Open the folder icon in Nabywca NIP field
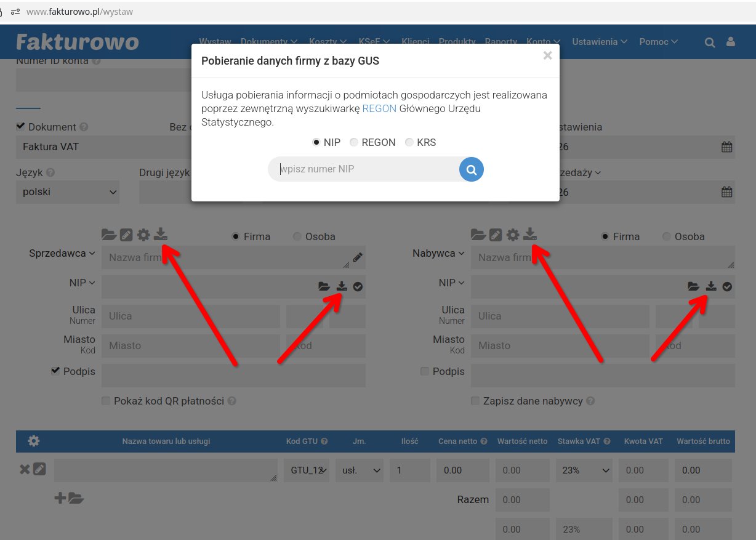756x540 pixels. tap(693, 286)
